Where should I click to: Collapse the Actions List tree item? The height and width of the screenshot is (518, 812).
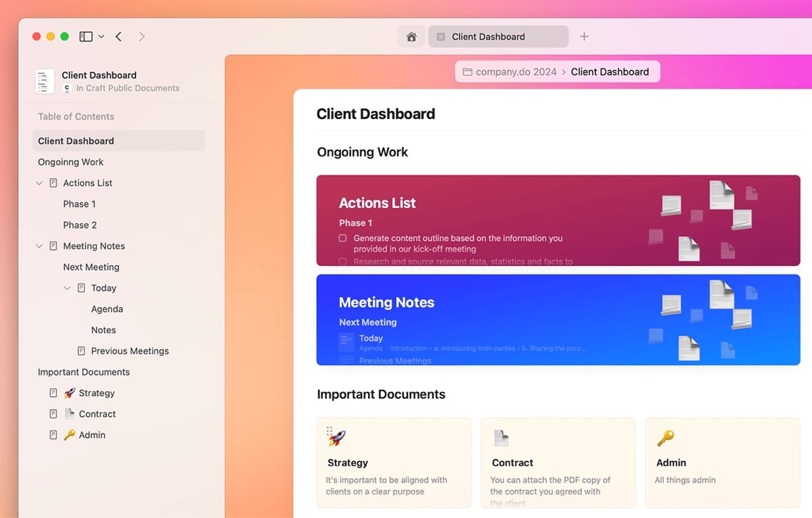click(x=39, y=183)
